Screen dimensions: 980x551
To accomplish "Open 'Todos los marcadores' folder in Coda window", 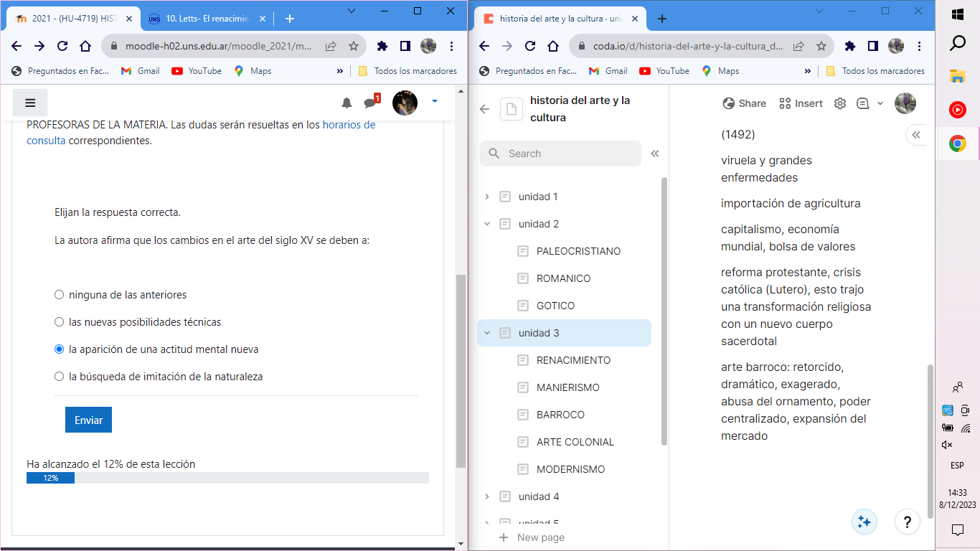I will (x=875, y=71).
